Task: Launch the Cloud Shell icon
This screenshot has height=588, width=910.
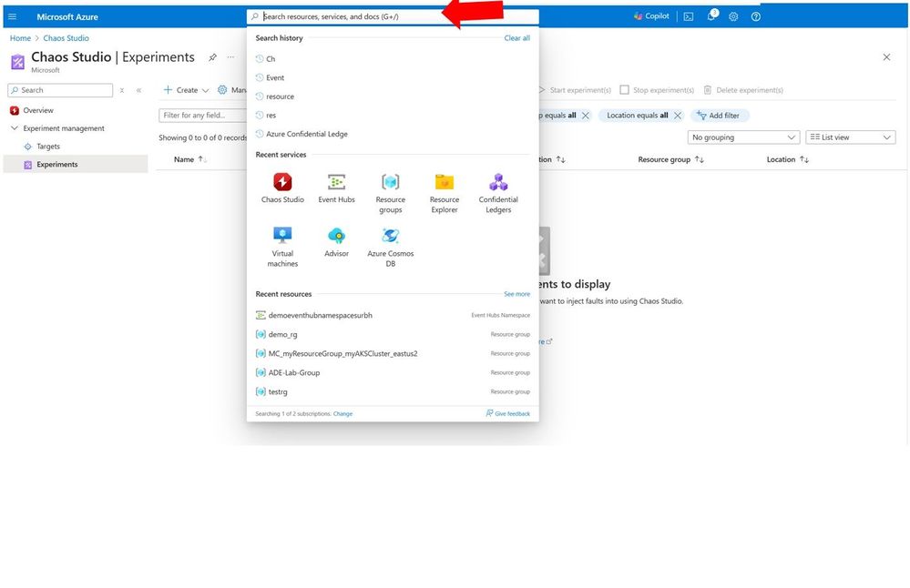Action: click(x=689, y=16)
